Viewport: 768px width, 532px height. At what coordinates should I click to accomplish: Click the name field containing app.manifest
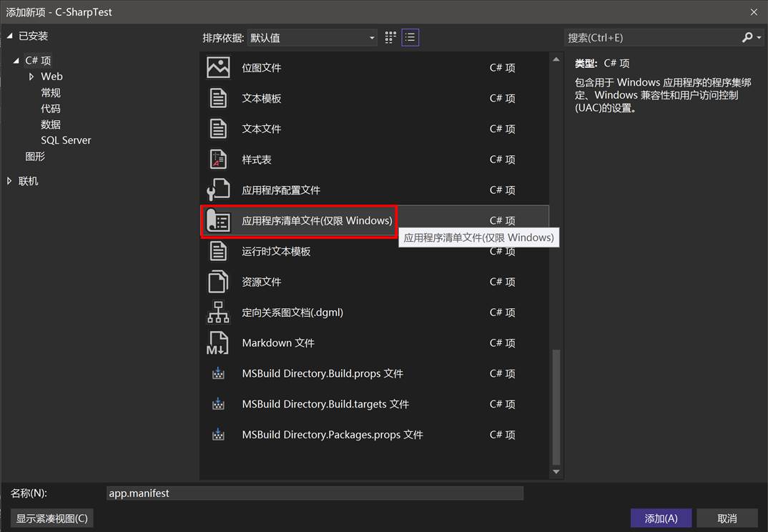coord(315,493)
